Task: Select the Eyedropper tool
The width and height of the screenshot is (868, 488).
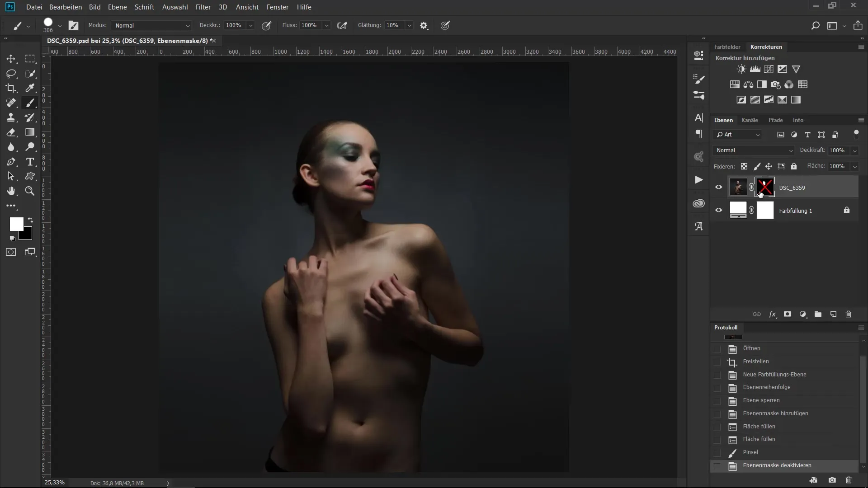Action: pos(30,88)
